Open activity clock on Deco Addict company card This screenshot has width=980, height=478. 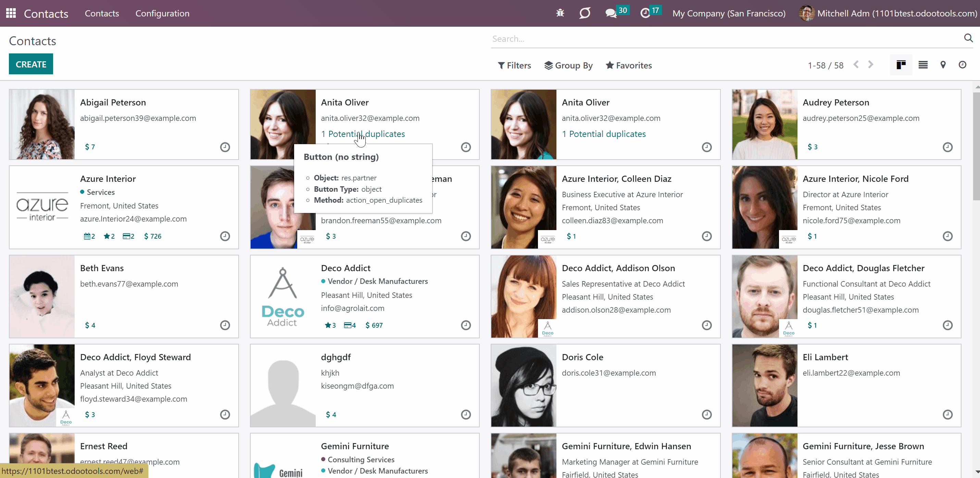click(466, 325)
